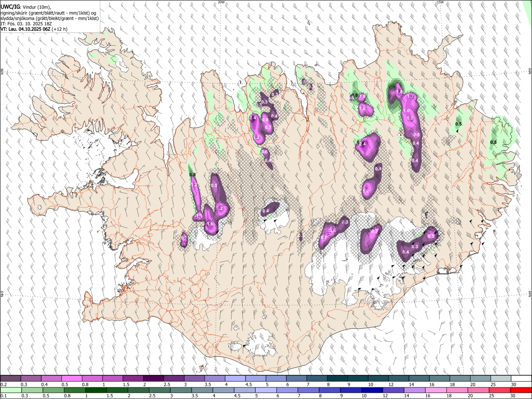Choose the deepest blue 10–12 lower swatch
The width and height of the screenshot is (532, 399).
click(x=372, y=390)
